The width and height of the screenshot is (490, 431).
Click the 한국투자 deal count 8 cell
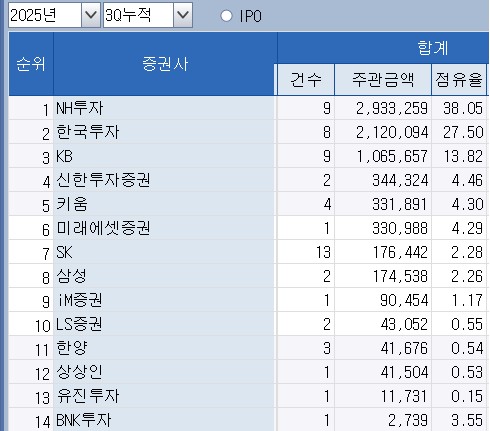[x=306, y=132]
